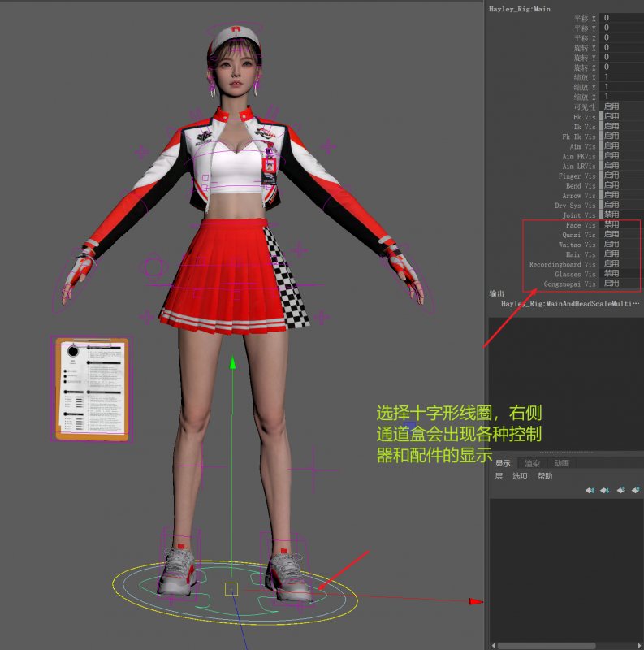
Task: Grab the red X-axis translate arrow
Action: 476,601
